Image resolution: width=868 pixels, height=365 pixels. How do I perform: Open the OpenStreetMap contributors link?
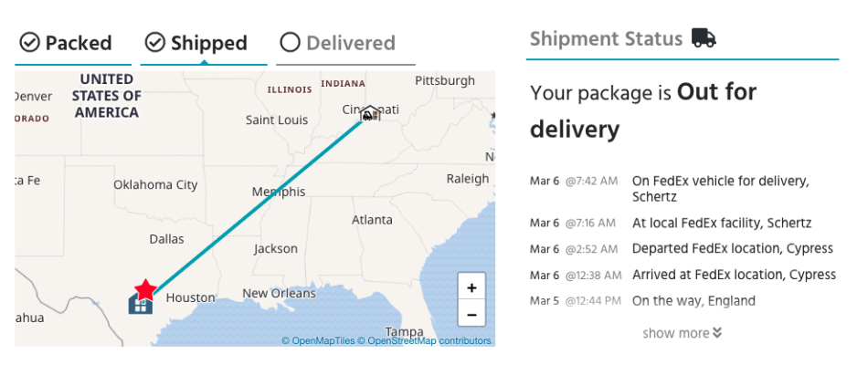424,340
